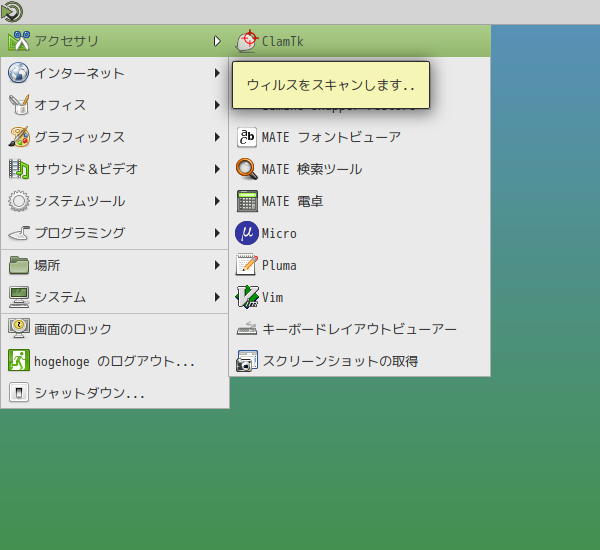Click the MATE 検索ツール text
Screen dimensions: 600x550
pyautogui.click(x=312, y=169)
